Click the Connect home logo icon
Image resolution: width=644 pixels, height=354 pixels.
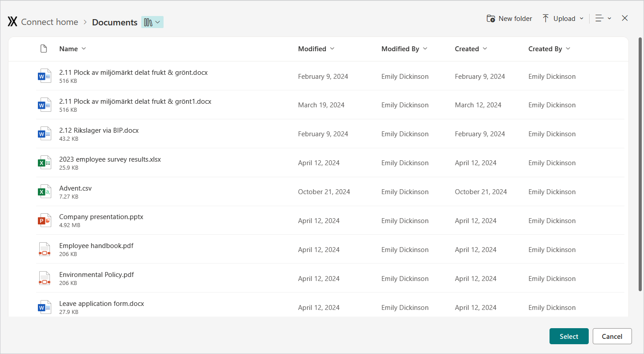pos(12,22)
